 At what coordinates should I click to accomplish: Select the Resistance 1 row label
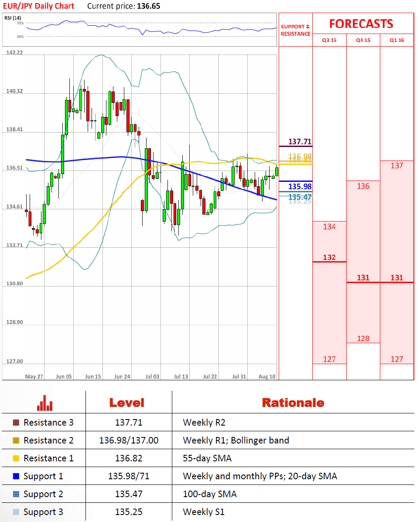tap(48, 458)
